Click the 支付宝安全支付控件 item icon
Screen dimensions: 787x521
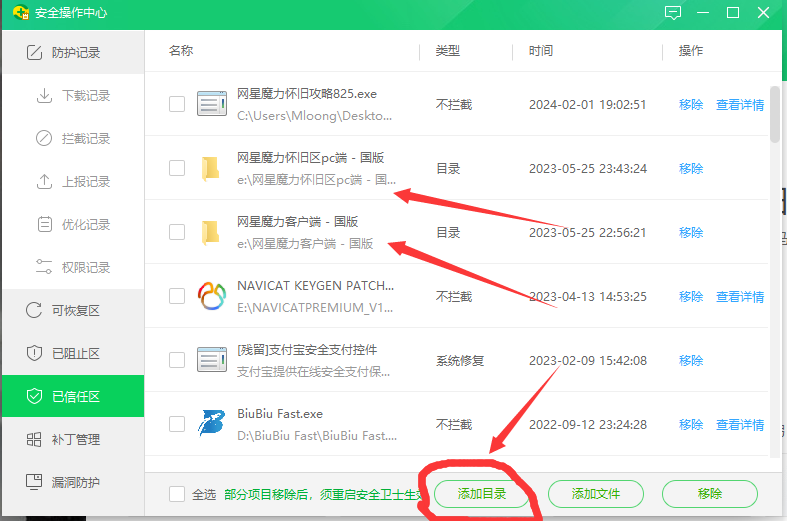pyautogui.click(x=212, y=360)
